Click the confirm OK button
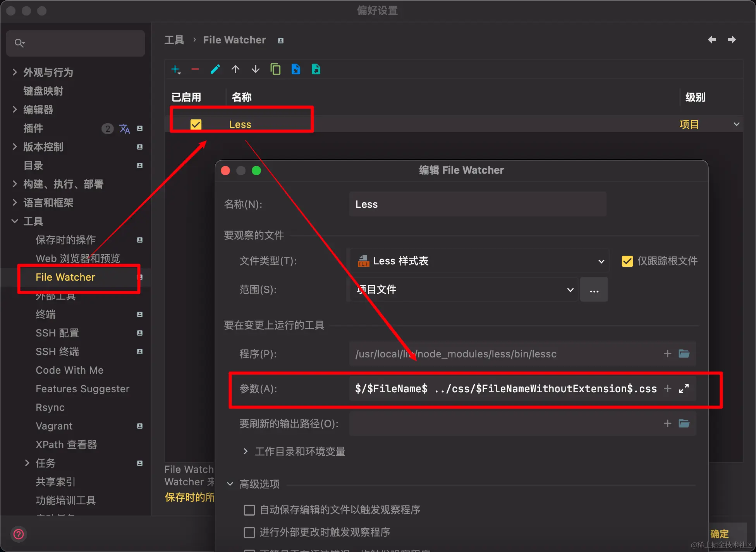The width and height of the screenshot is (756, 552). [x=720, y=534]
